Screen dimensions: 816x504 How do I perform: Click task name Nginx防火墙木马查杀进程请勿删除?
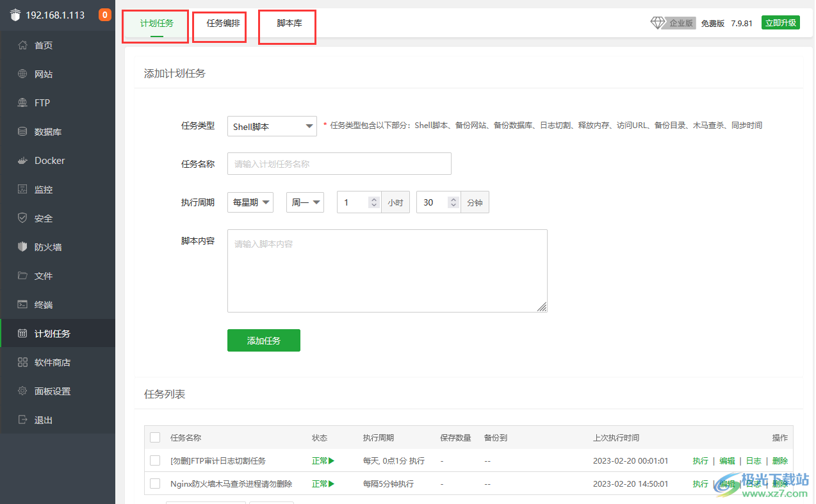(231, 484)
